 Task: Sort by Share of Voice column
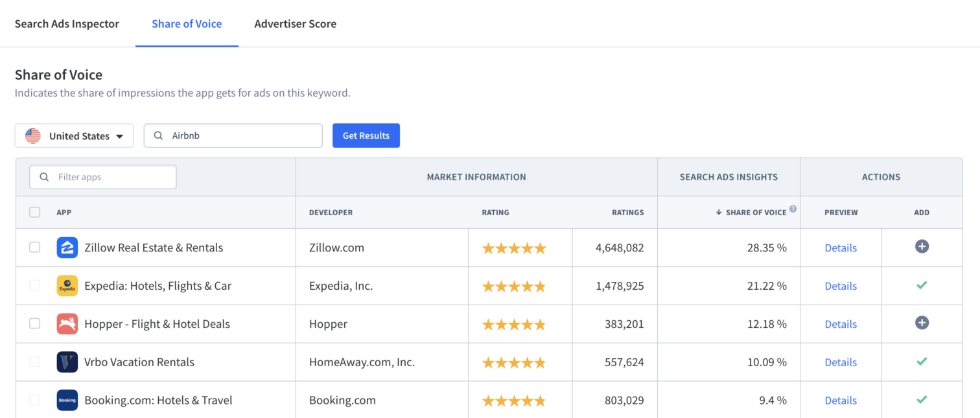[752, 212]
